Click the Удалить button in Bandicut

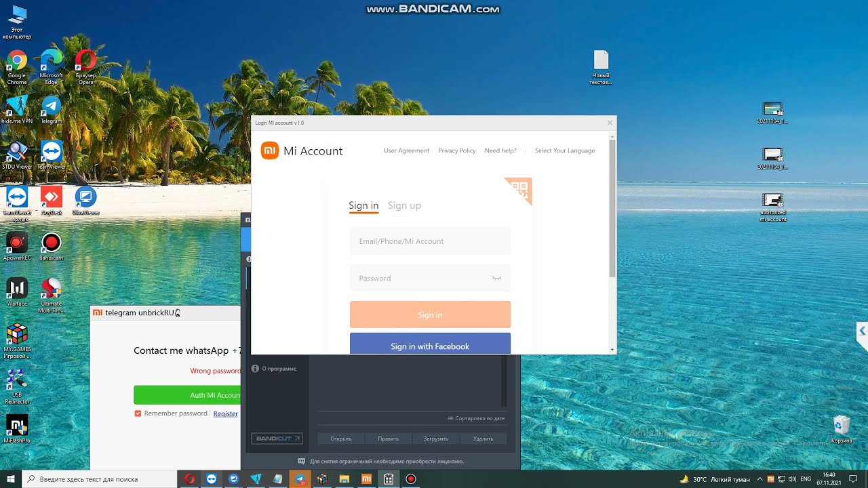click(x=483, y=439)
